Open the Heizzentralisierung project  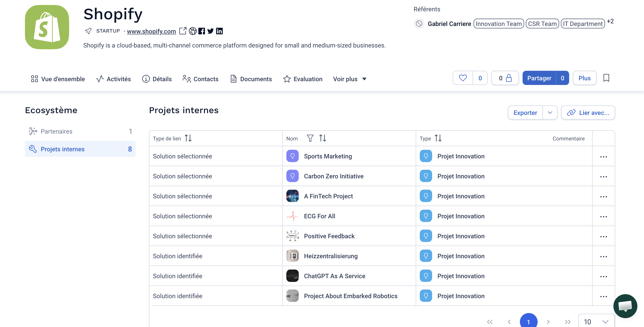coord(331,256)
